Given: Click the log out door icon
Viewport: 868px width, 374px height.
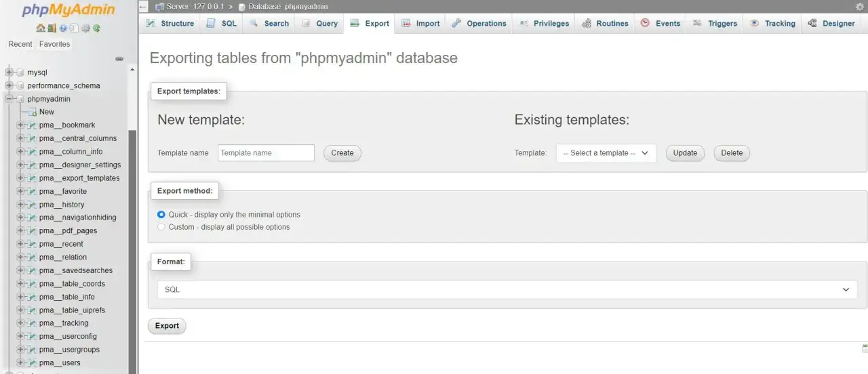Looking at the screenshot, I should [52, 28].
